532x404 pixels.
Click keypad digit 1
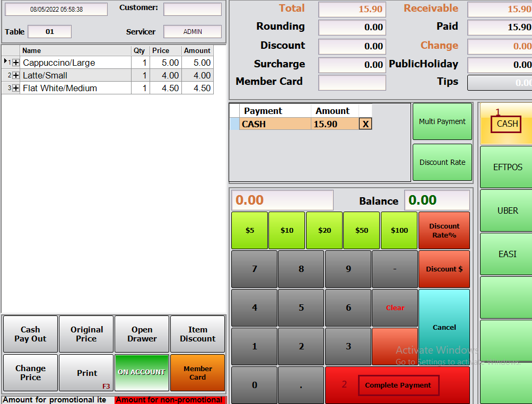pos(255,346)
